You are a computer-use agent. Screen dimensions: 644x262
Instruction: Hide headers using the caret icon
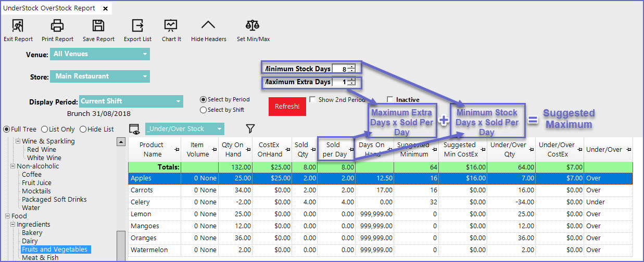(x=208, y=25)
